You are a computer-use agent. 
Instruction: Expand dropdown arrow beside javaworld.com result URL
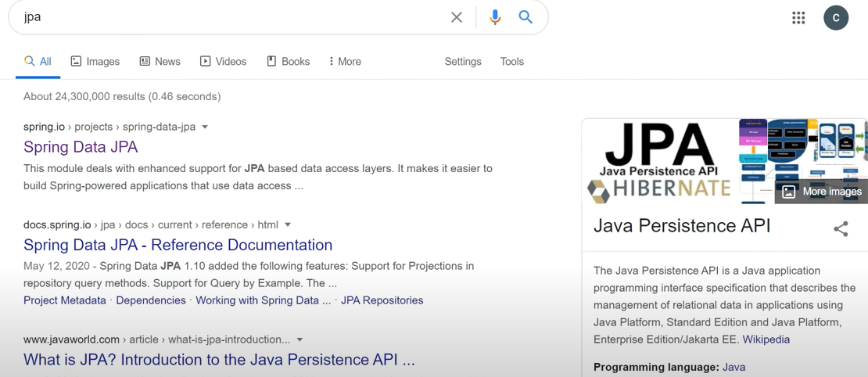(299, 339)
